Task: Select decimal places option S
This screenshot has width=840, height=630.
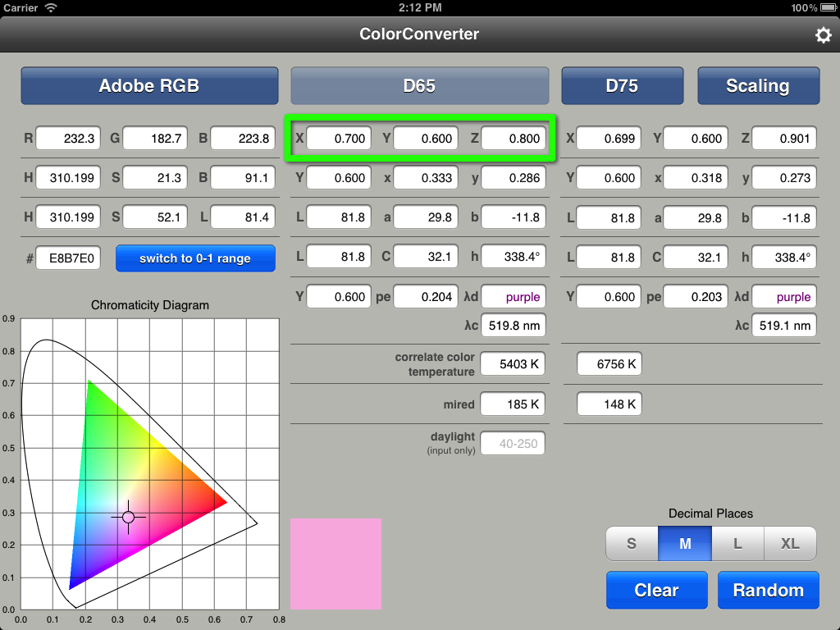Action: tap(632, 544)
